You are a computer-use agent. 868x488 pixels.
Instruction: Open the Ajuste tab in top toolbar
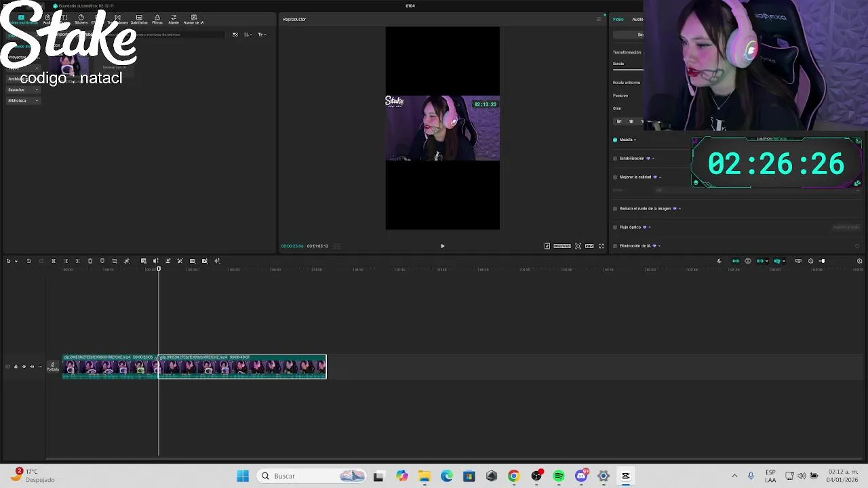click(174, 20)
